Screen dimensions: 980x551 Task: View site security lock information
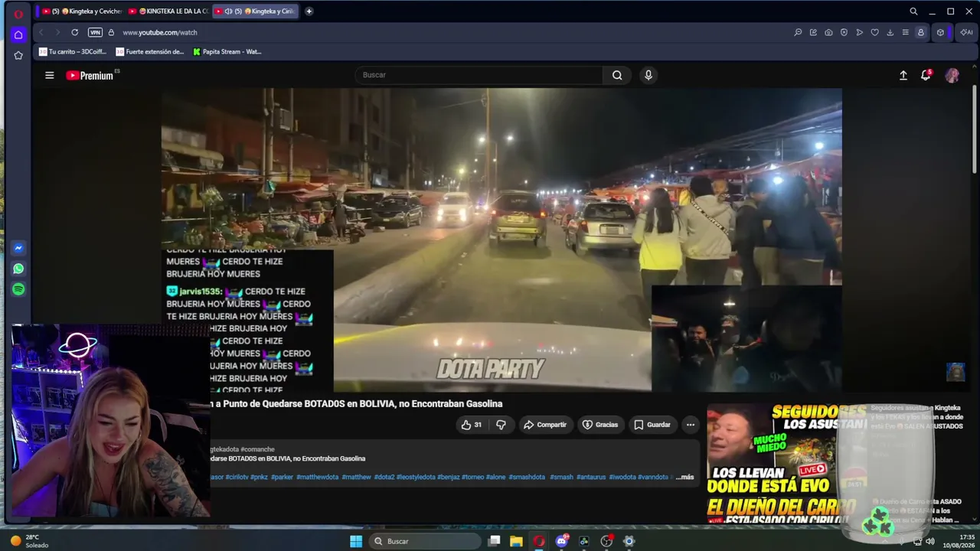[111, 32]
